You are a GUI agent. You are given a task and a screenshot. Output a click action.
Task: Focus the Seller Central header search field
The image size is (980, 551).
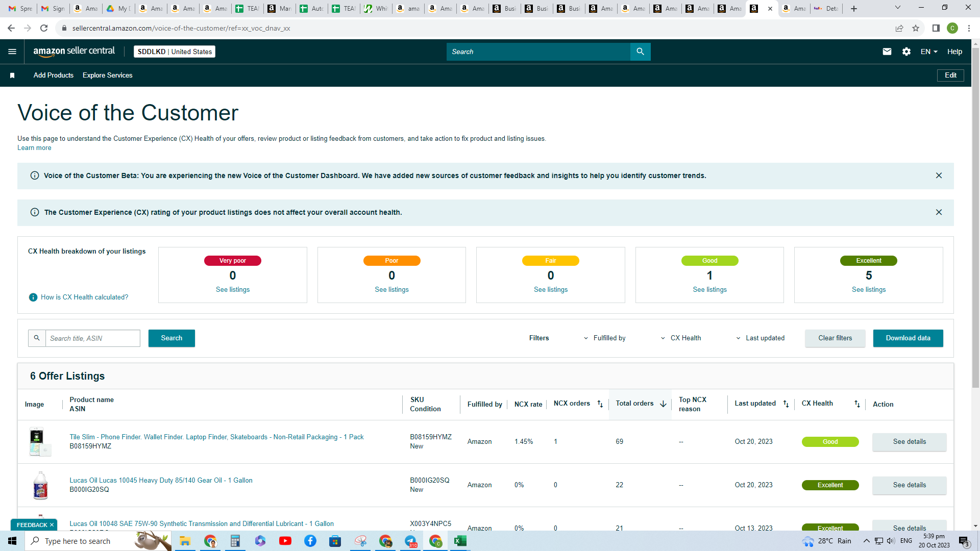pyautogui.click(x=538, y=52)
